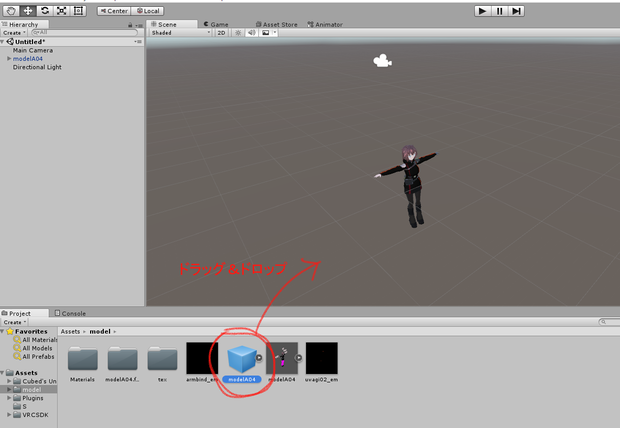Expand the Cubed's Un folder in Assets

tap(9, 381)
